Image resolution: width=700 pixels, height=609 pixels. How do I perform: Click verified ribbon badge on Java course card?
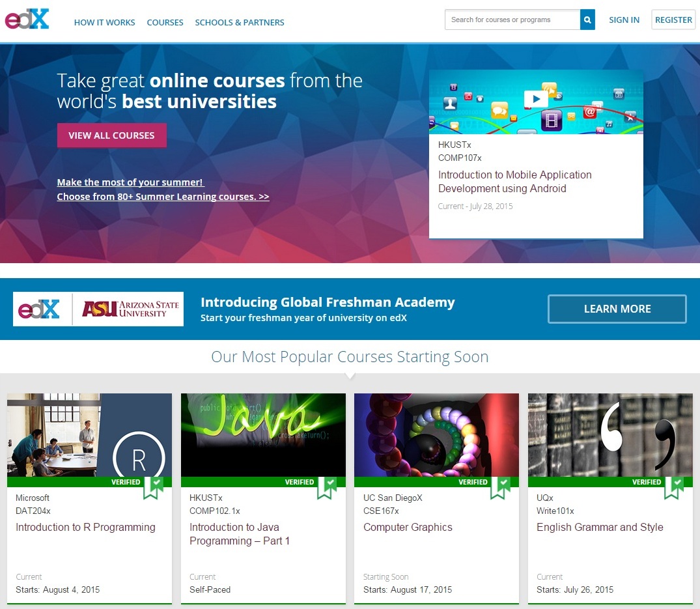click(x=326, y=487)
